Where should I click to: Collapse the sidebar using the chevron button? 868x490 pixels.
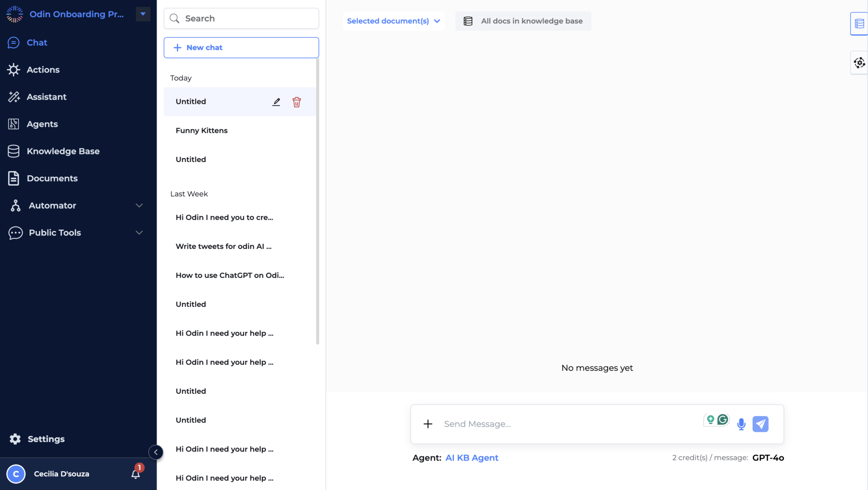pyautogui.click(x=156, y=452)
